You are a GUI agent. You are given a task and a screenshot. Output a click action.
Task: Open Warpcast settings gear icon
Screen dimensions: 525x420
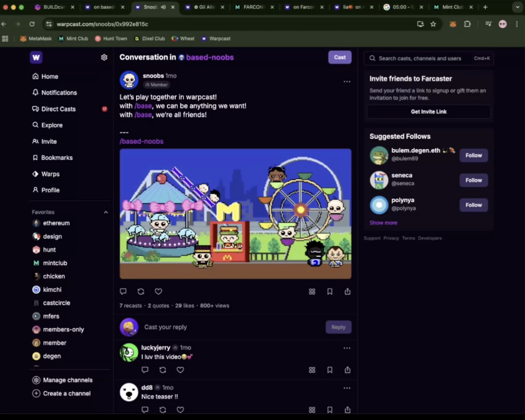pyautogui.click(x=104, y=57)
